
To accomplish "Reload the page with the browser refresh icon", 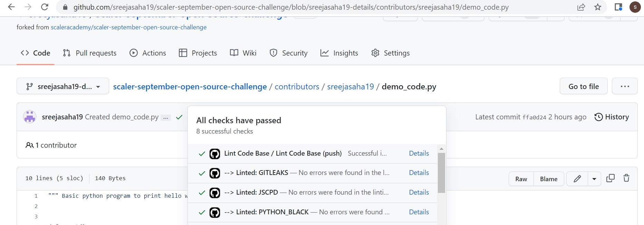I will [x=45, y=7].
